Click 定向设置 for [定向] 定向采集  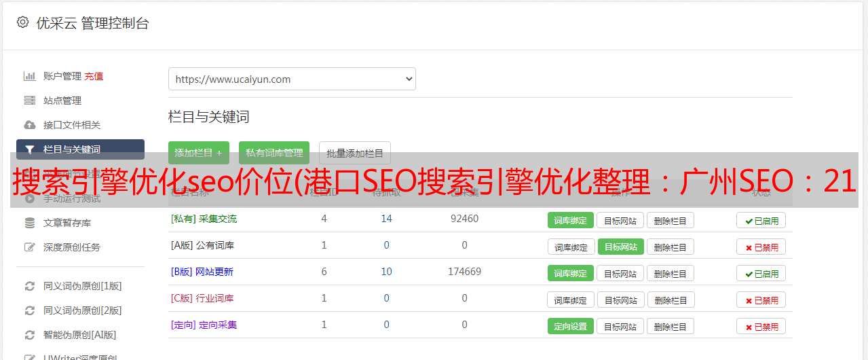click(x=571, y=326)
